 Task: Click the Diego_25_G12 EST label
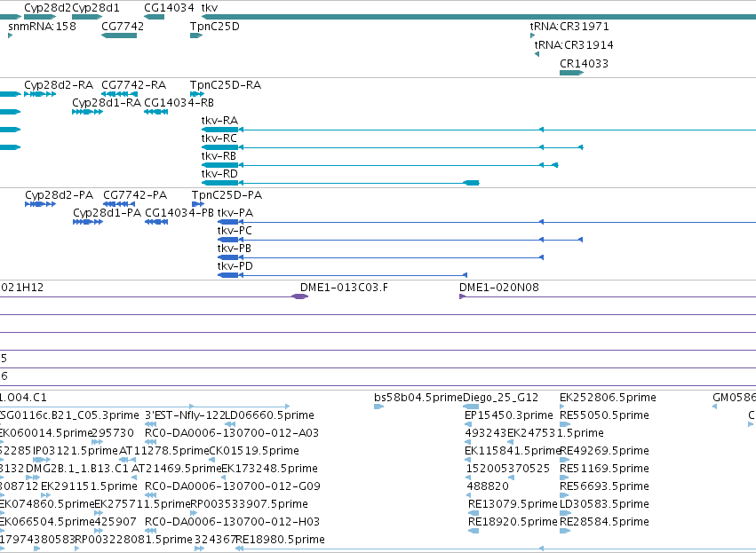pyautogui.click(x=500, y=398)
